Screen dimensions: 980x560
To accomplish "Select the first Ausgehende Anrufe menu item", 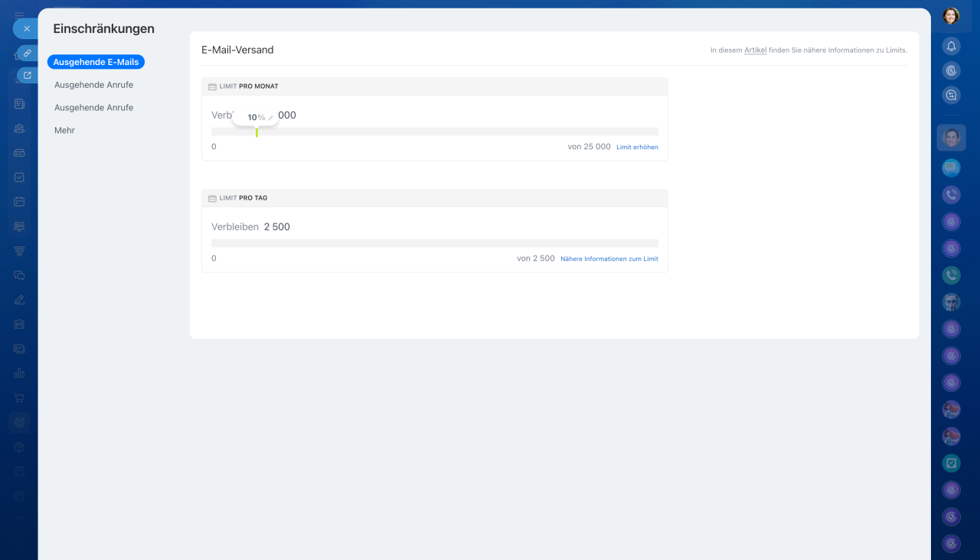I will 93,85.
